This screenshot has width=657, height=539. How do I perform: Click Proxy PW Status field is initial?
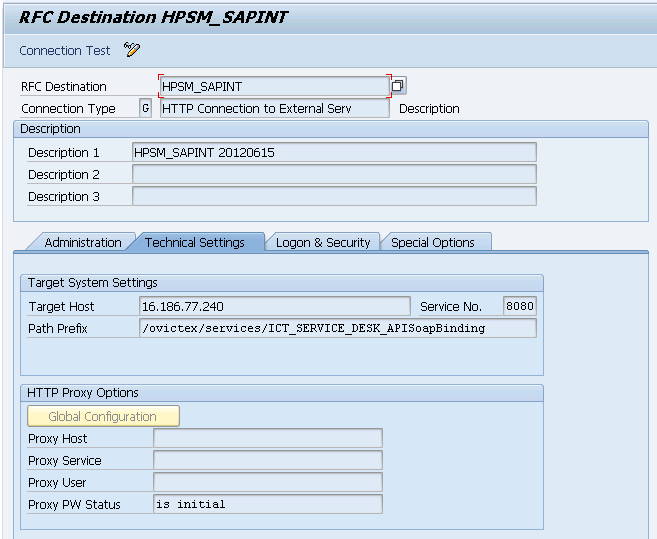pos(268,504)
